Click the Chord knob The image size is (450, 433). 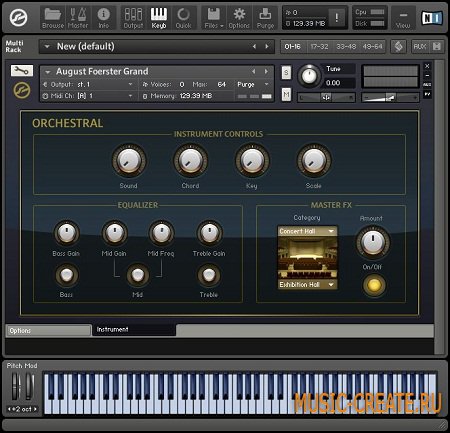pos(190,161)
